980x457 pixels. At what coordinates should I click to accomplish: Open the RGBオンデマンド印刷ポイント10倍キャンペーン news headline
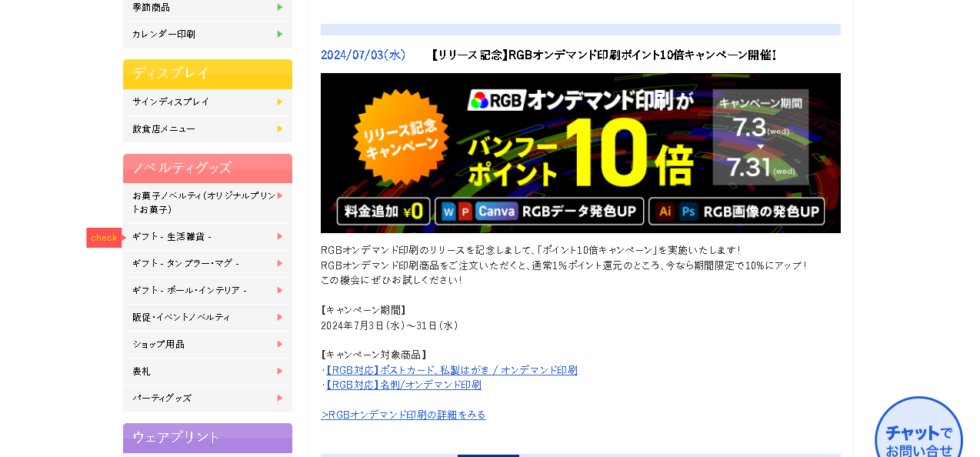(x=604, y=55)
